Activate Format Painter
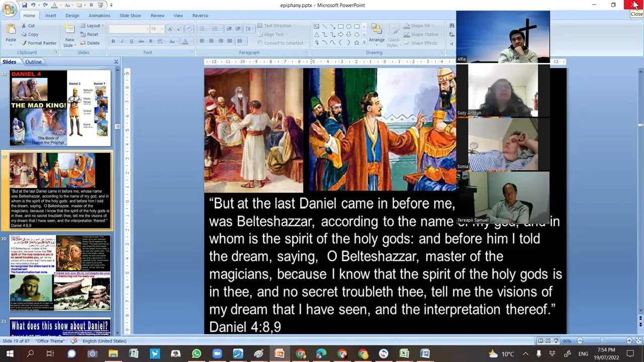644x362 pixels. pyautogui.click(x=38, y=43)
